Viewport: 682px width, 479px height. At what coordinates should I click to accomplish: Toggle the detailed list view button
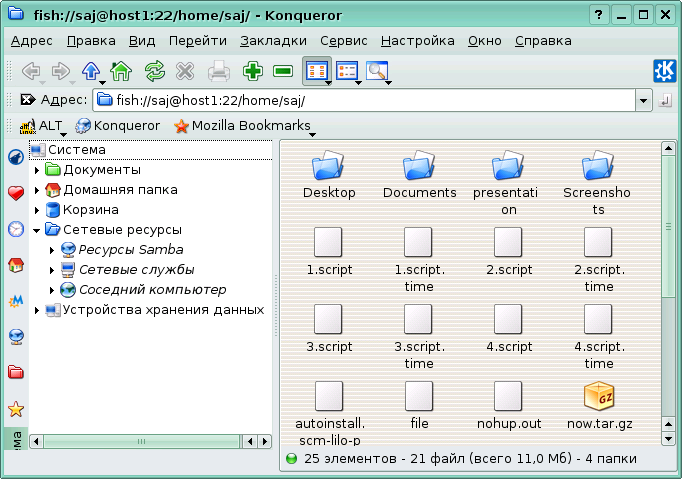pyautogui.click(x=347, y=71)
